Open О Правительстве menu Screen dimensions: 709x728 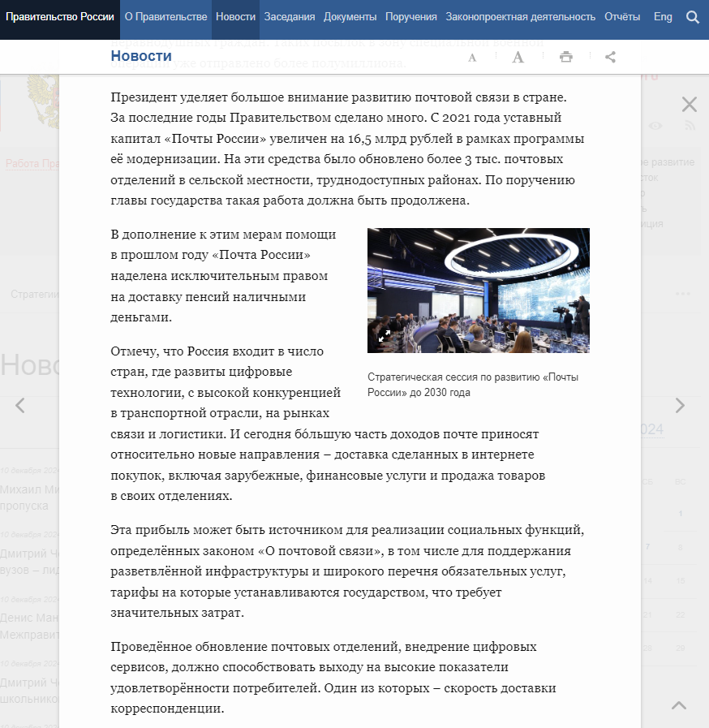165,17
